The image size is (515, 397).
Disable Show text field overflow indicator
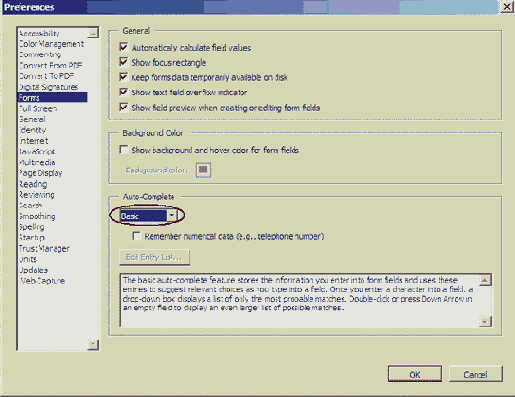(124, 92)
